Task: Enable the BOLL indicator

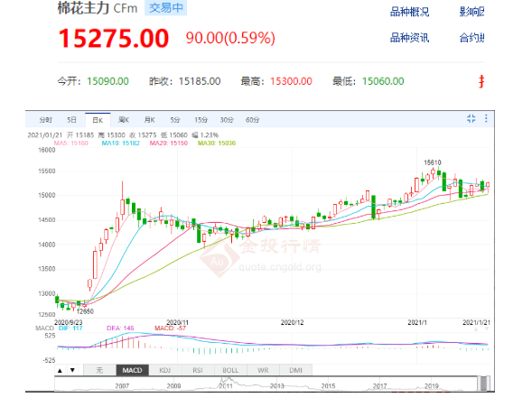Action: [x=230, y=370]
